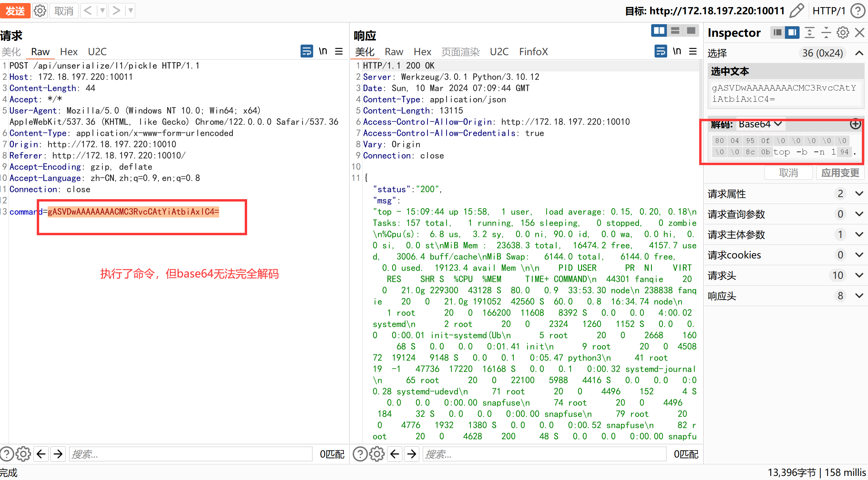The image size is (868, 480).
Task: Toggle word wrap icon in request panel
Action: point(307,51)
